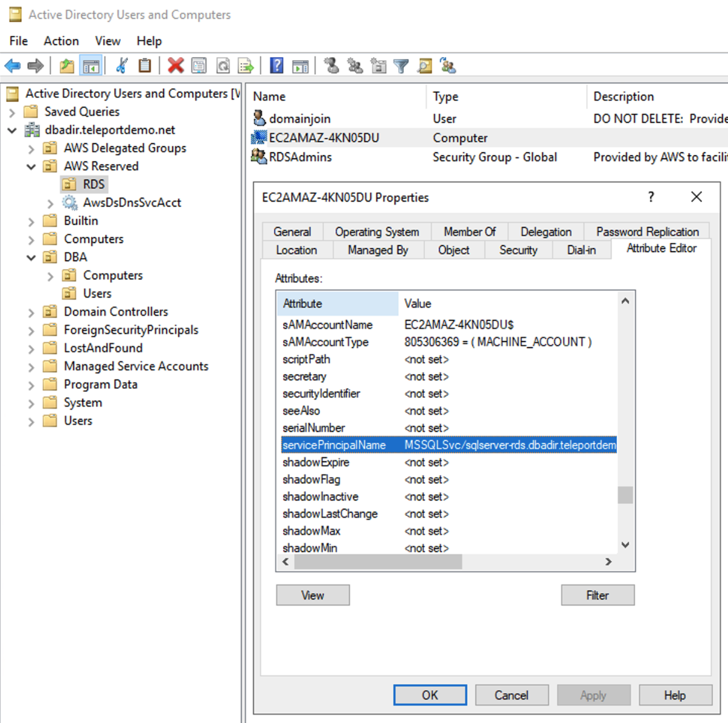Switch to the Member Of tab
The image size is (728, 723).
coord(469,231)
